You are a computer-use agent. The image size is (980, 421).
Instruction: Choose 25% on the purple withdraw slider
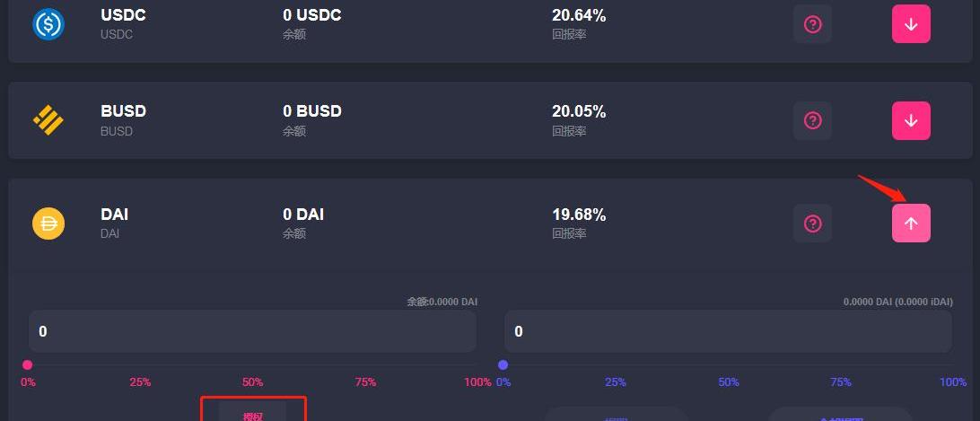tap(616, 382)
